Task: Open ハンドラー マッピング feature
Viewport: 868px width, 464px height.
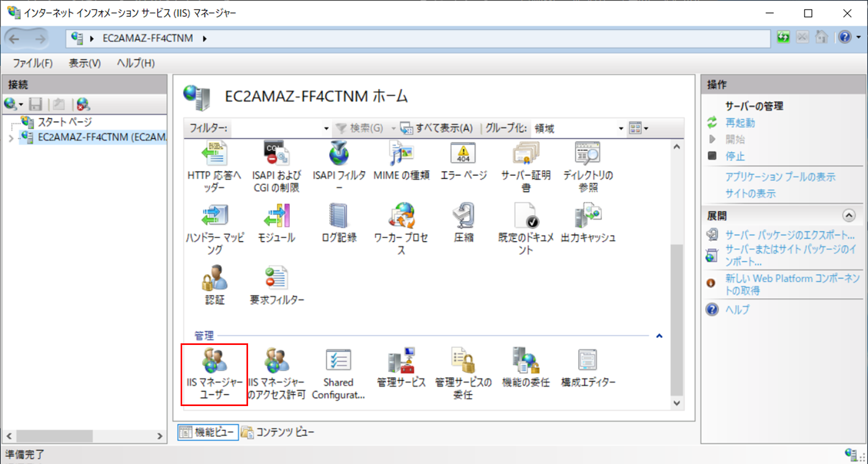Action: [x=215, y=229]
